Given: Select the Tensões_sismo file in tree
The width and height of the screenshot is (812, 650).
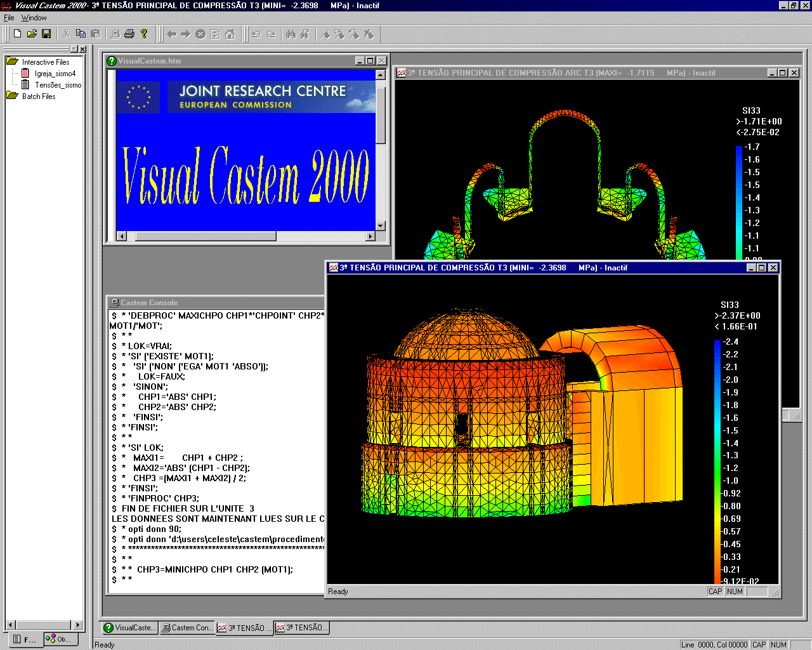Looking at the screenshot, I should (58, 85).
